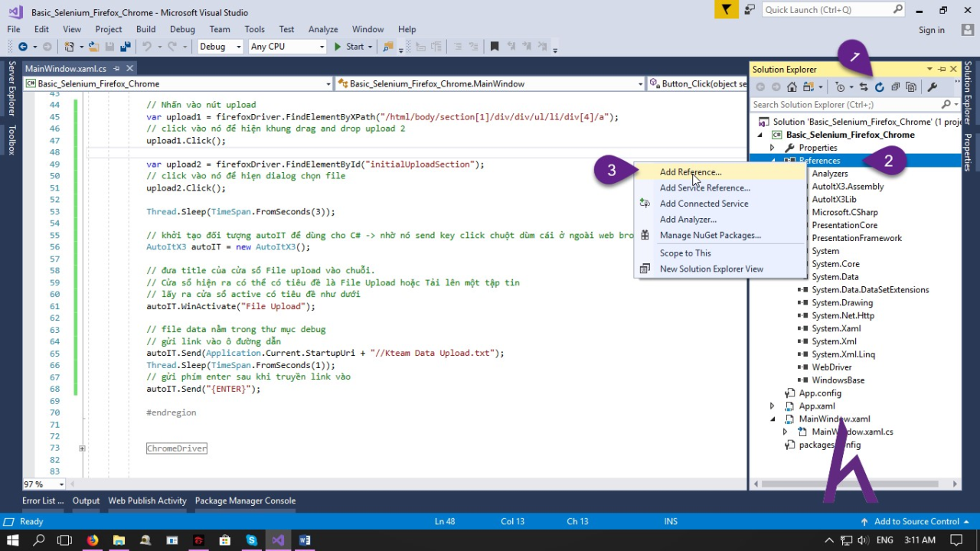Choose Scope to This in context menu
980x551 pixels.
coord(720,253)
